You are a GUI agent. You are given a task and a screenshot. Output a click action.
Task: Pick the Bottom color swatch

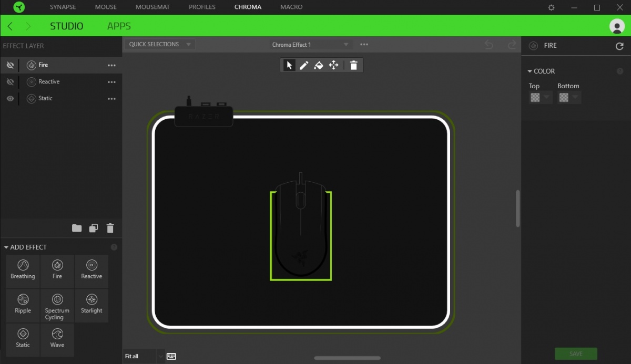click(x=564, y=97)
